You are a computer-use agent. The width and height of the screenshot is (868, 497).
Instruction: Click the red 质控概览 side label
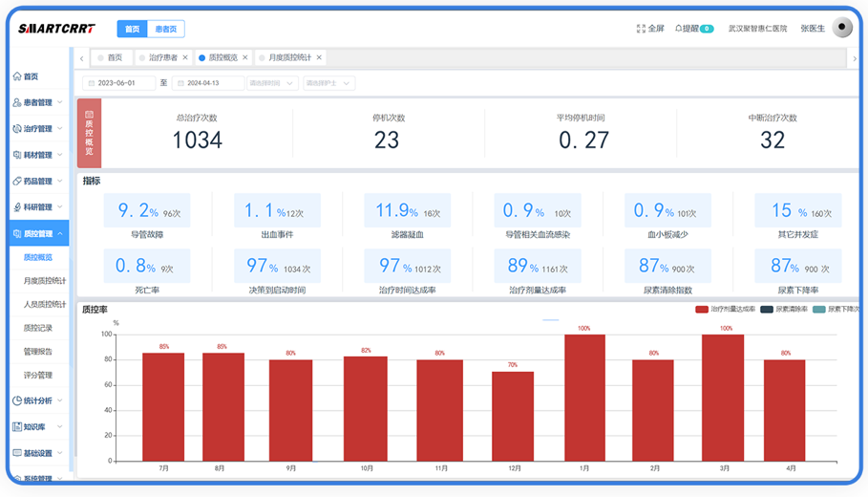89,133
